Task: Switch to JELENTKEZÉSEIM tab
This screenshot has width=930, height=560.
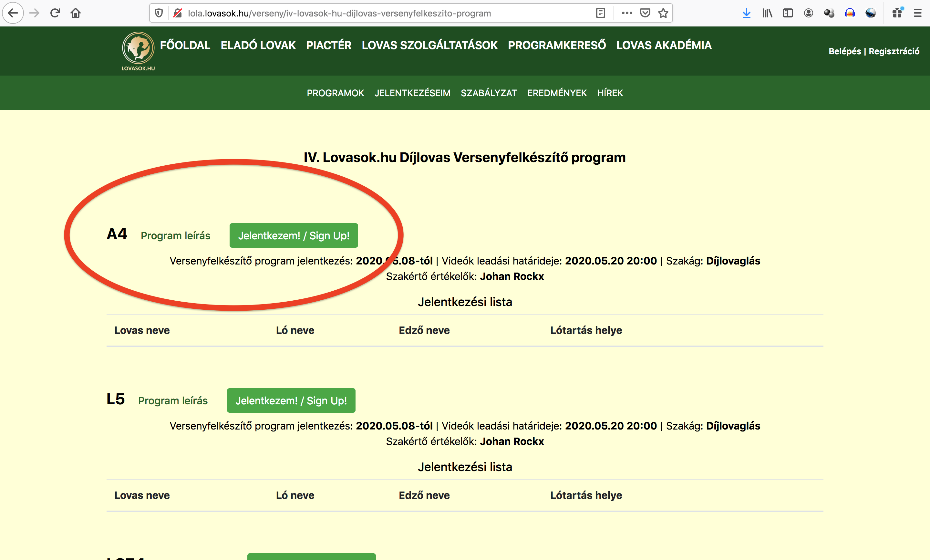Action: coord(412,93)
